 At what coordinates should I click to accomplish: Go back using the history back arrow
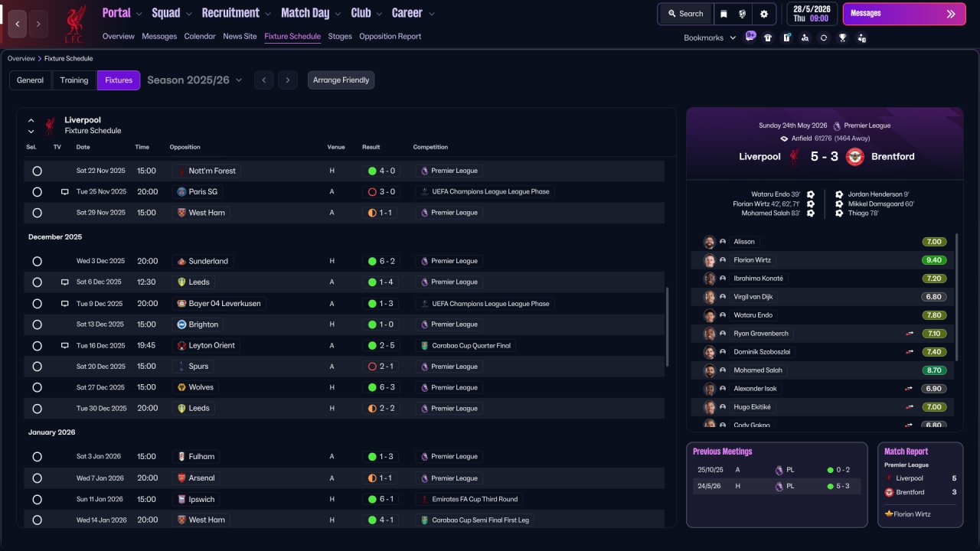[18, 24]
